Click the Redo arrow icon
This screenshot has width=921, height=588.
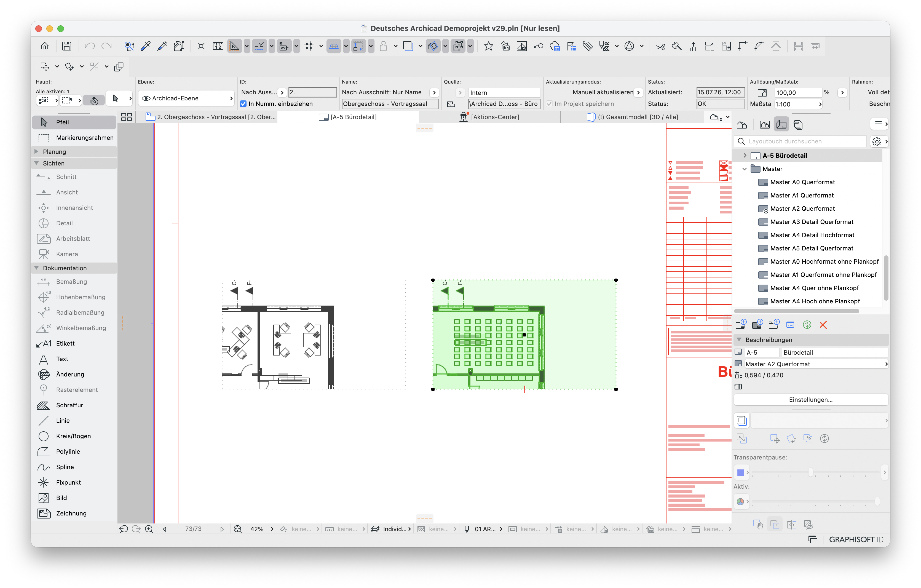coord(106,46)
